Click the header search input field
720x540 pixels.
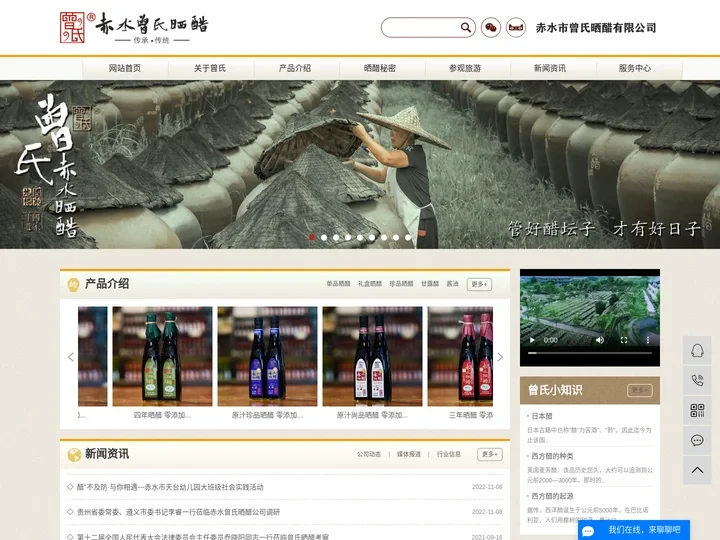pyautogui.click(x=420, y=28)
